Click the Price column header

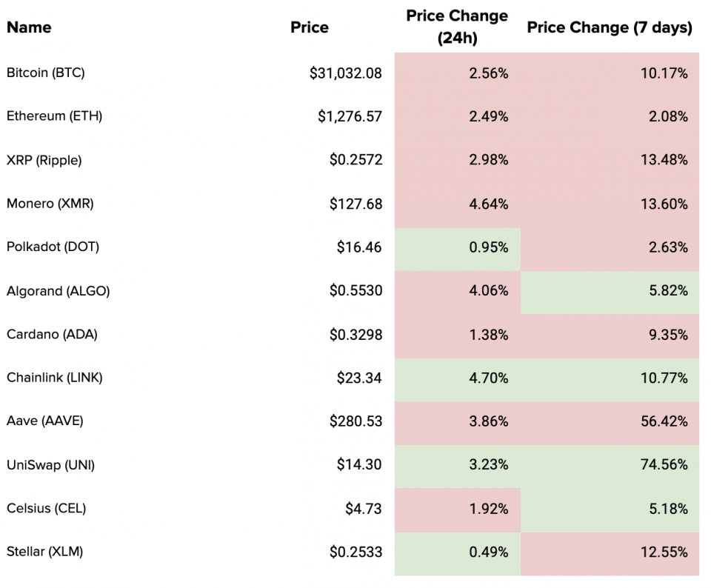coord(310,27)
